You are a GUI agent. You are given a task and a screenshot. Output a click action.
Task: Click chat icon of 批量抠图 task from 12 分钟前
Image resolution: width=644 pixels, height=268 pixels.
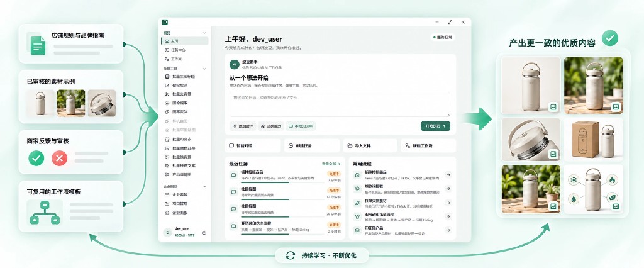(x=234, y=193)
